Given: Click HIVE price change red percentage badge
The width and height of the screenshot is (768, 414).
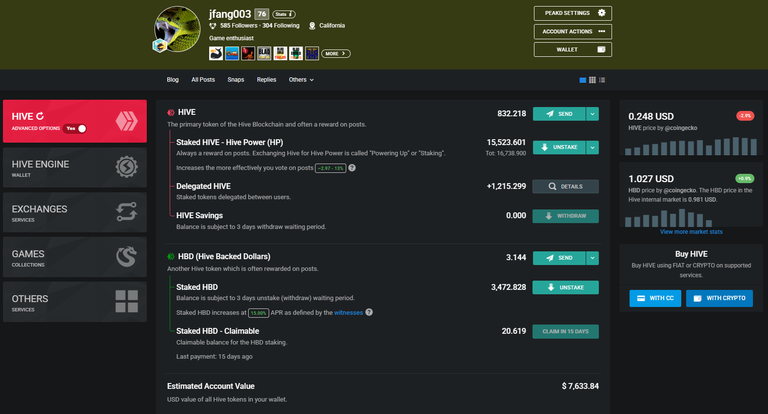Looking at the screenshot, I should 745,116.
